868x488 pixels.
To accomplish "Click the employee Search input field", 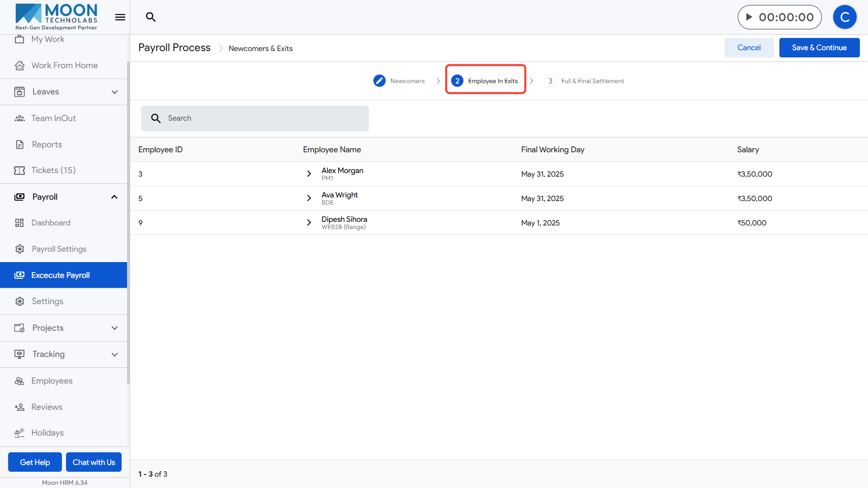I will click(262, 118).
